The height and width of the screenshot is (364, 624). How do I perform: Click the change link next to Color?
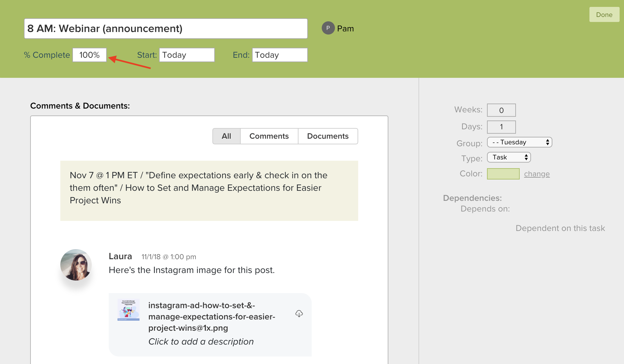coord(537,174)
